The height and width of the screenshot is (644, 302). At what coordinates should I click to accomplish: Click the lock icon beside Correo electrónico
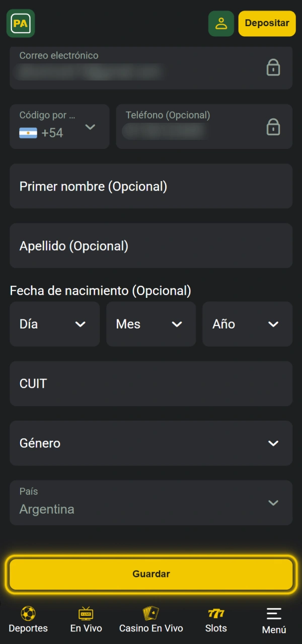pos(273,67)
